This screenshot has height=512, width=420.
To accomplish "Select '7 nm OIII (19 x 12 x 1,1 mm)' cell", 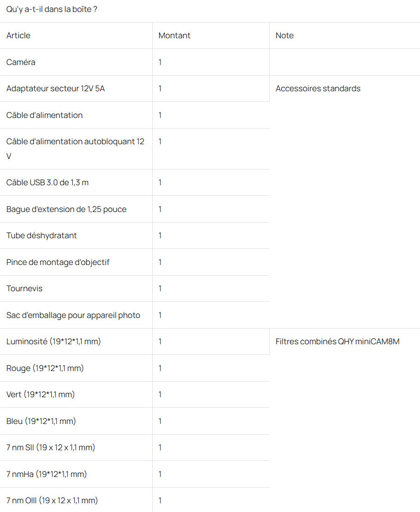I will click(52, 500).
